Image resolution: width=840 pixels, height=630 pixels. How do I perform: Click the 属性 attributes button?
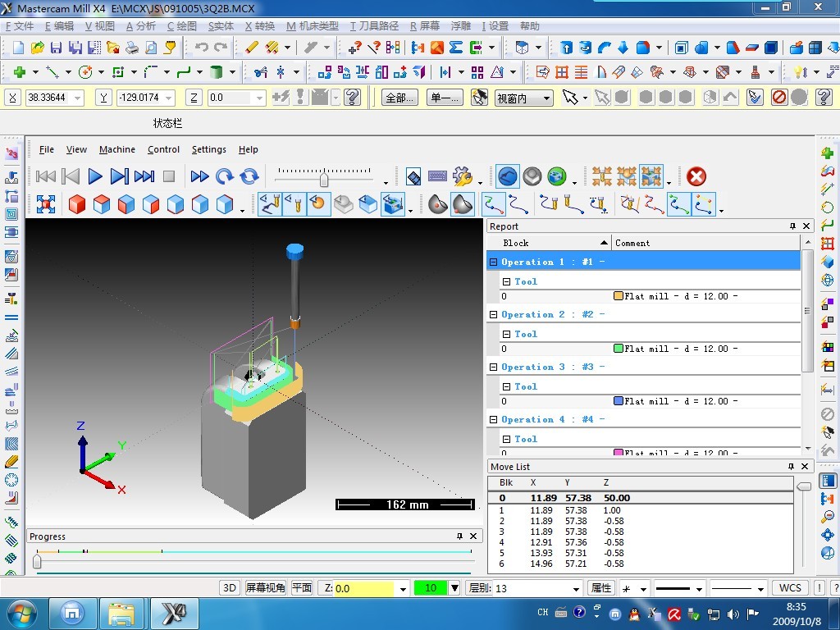[x=601, y=587]
